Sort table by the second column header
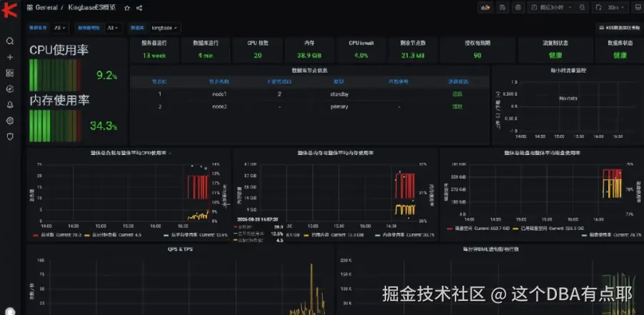Screen dimensions: 644x315 coord(219,81)
